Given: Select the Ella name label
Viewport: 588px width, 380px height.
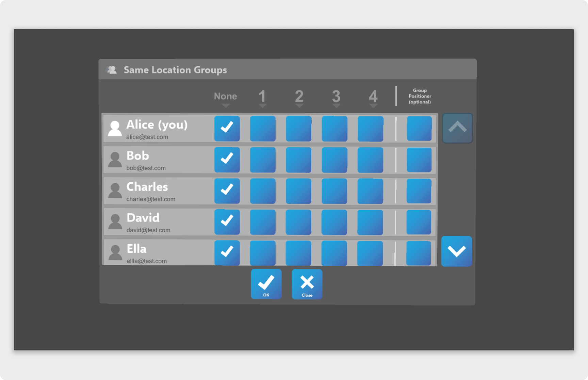Looking at the screenshot, I should (x=136, y=249).
